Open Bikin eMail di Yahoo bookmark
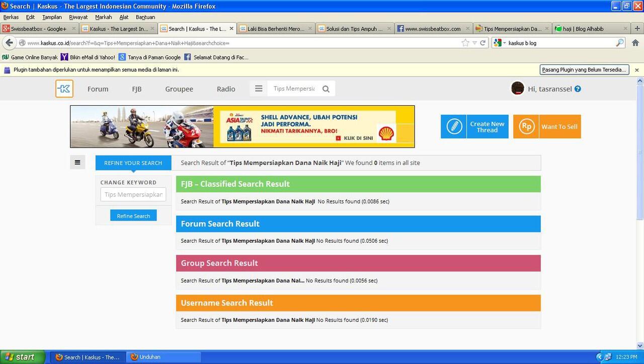Viewport: 644px width, 364px height. click(88, 57)
